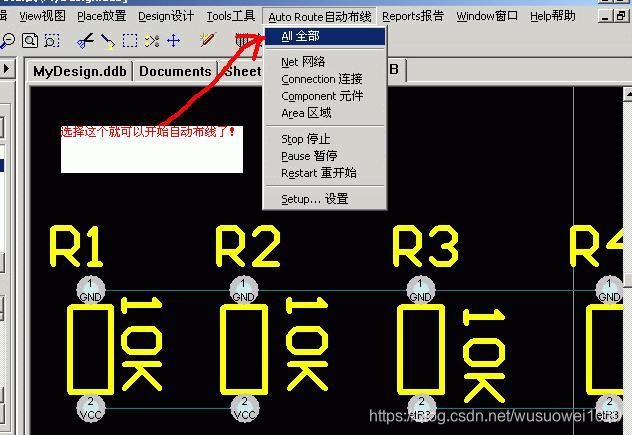
Task: Click the Paste tool icon beside scissors
Action: 108,41
